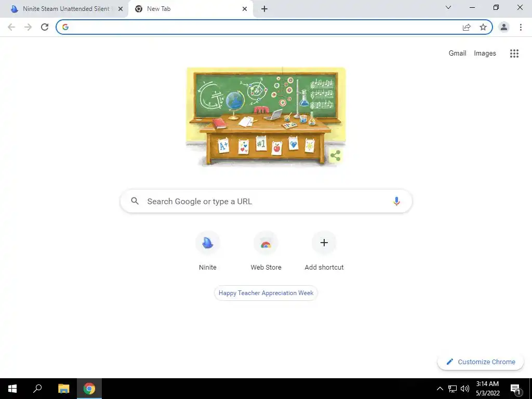Open the Ninite shortcut tile
This screenshot has height=399, width=532.
[x=208, y=251]
